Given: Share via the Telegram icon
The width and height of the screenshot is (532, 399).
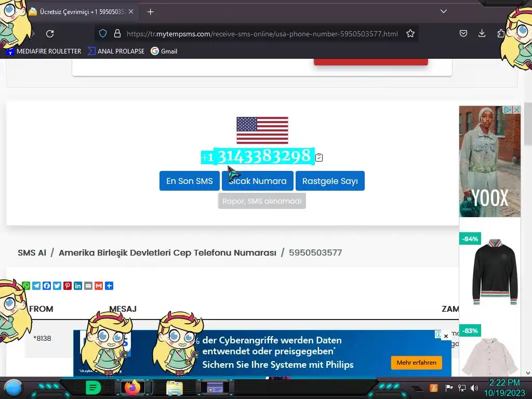Looking at the screenshot, I should (x=36, y=286).
